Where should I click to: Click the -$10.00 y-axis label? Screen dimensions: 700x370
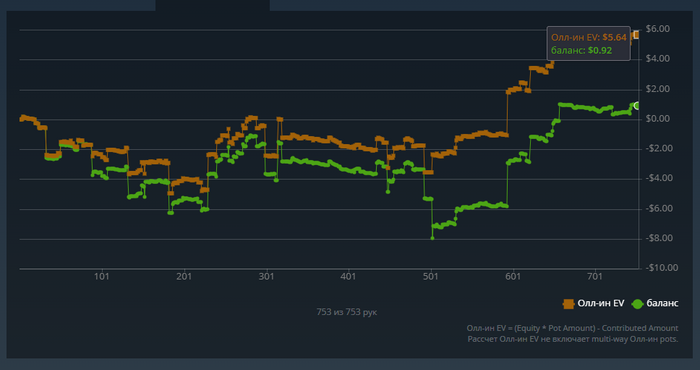pos(661,268)
